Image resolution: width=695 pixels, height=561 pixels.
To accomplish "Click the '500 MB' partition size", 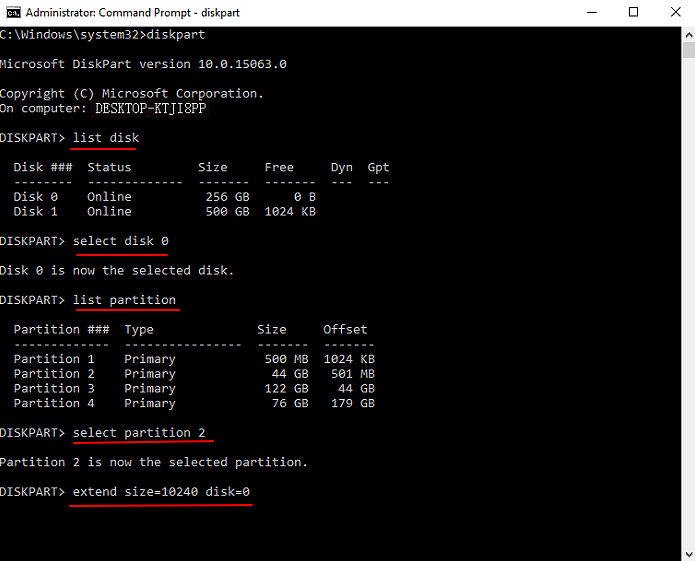I will tap(286, 359).
